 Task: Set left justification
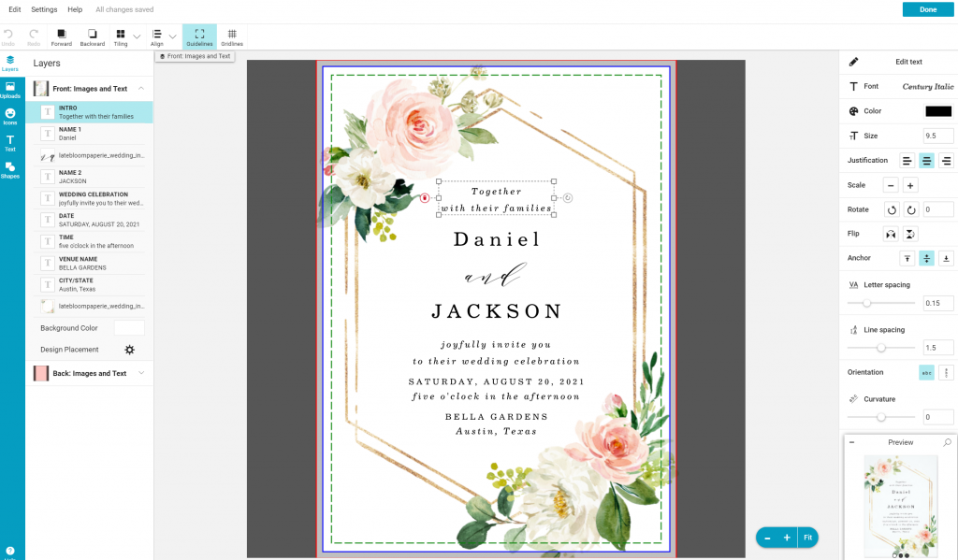[907, 161]
